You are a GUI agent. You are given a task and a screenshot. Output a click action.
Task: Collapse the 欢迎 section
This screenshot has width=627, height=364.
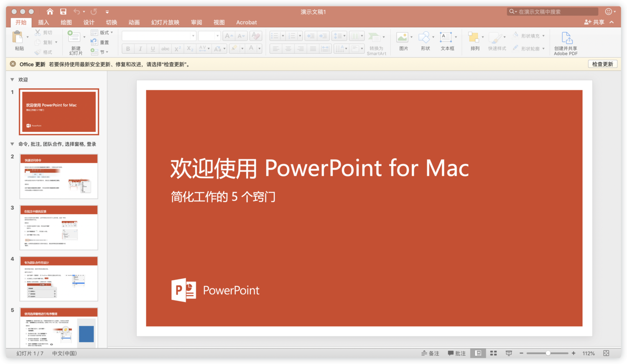point(12,79)
